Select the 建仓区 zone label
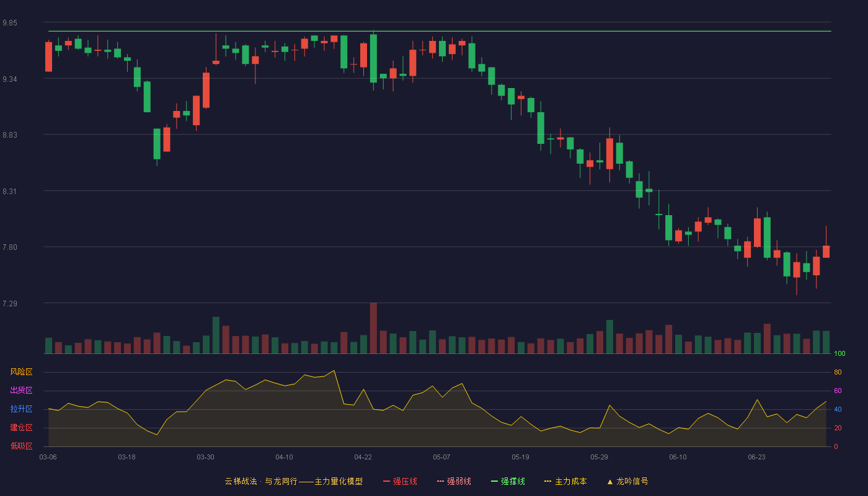Viewport: 868px width, 496px height. (21, 428)
